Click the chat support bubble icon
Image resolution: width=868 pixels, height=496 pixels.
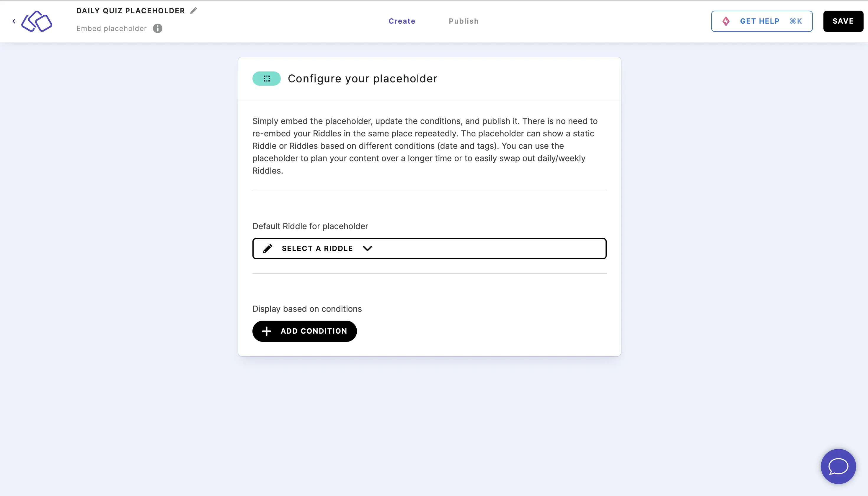point(838,466)
